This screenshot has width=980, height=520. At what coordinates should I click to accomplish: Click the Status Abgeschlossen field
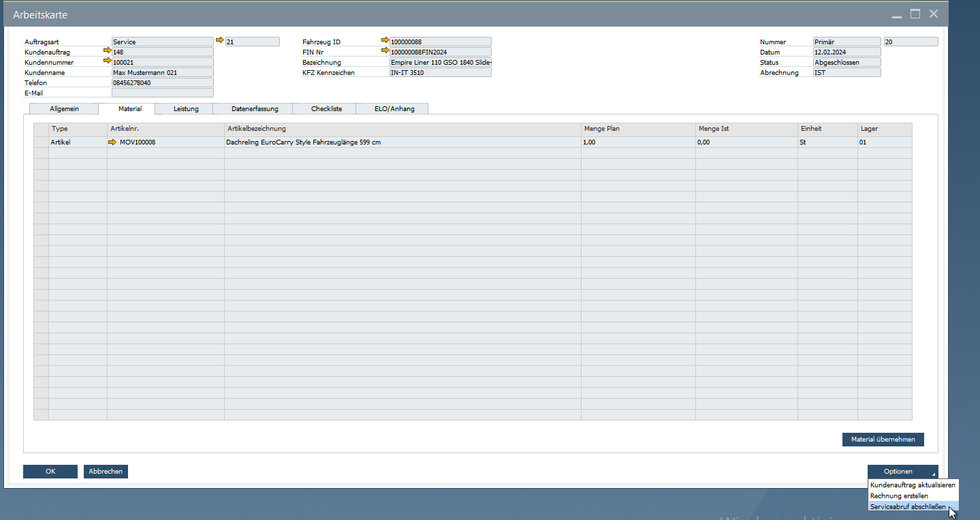(x=847, y=62)
